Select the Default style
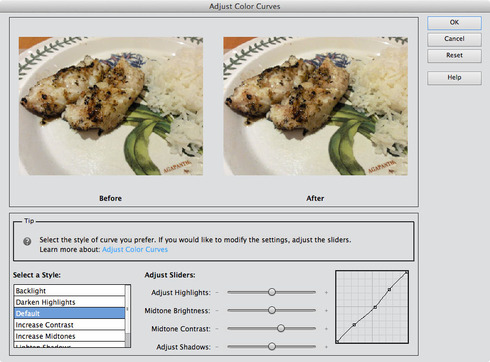This screenshot has height=362, width=490. pyautogui.click(x=69, y=313)
